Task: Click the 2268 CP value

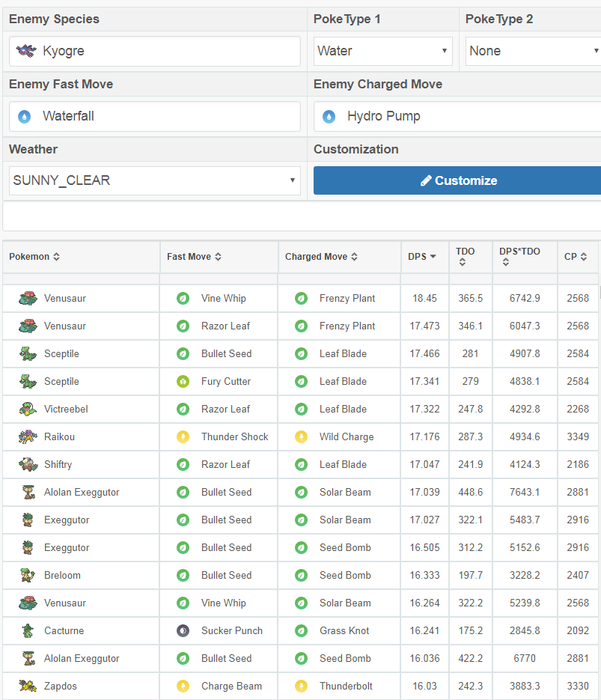Action: [x=578, y=410]
